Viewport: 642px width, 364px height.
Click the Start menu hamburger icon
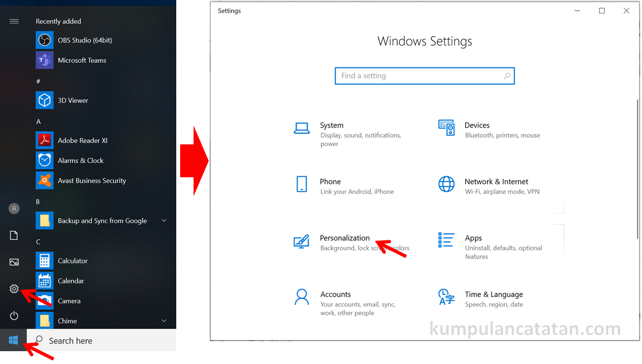point(14,21)
